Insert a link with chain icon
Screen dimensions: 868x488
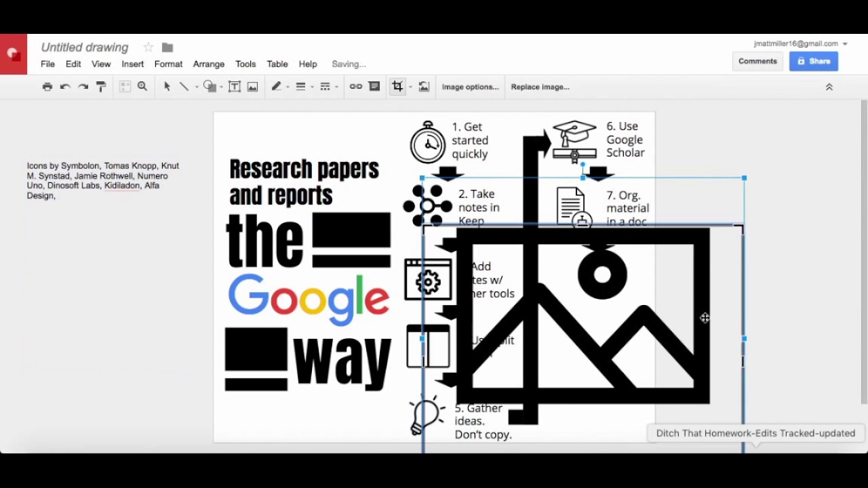coord(356,87)
